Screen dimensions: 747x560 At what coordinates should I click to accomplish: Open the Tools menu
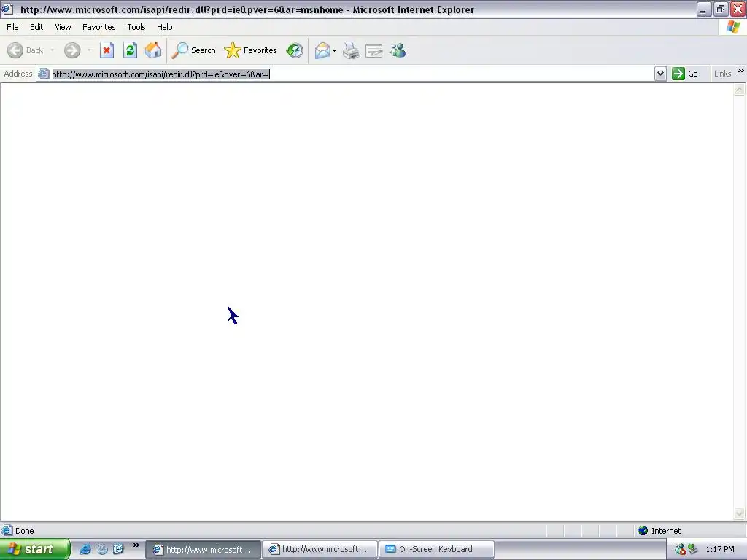tap(136, 27)
